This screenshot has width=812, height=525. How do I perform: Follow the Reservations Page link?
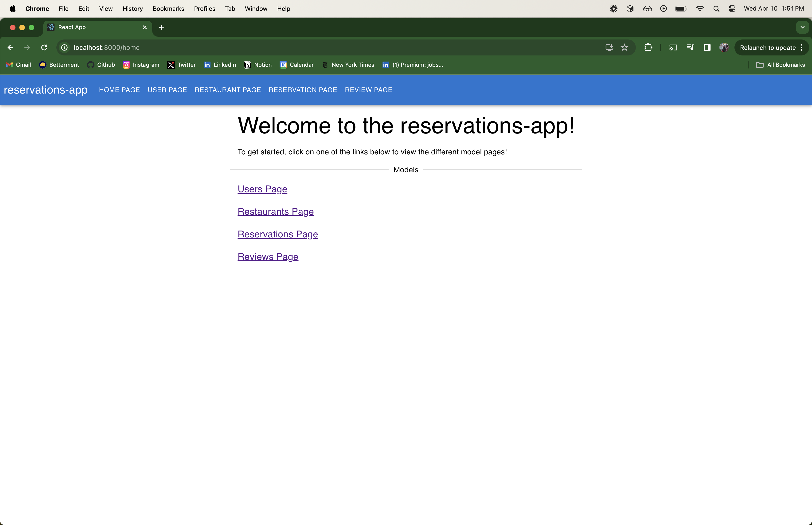(x=278, y=234)
